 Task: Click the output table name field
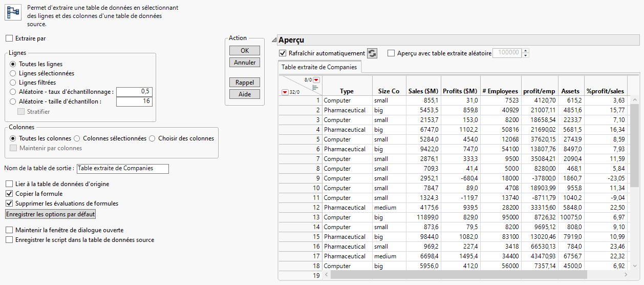coord(122,168)
